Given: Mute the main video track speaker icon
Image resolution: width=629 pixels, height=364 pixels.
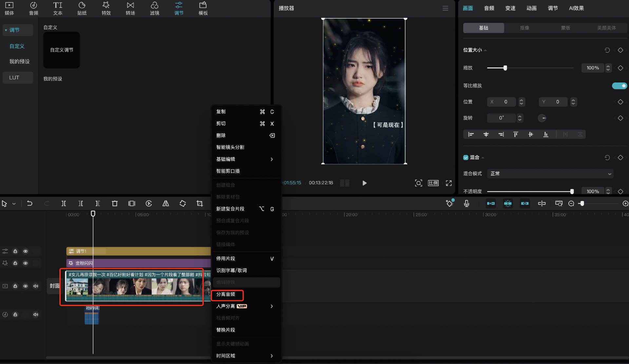Looking at the screenshot, I should [x=36, y=286].
